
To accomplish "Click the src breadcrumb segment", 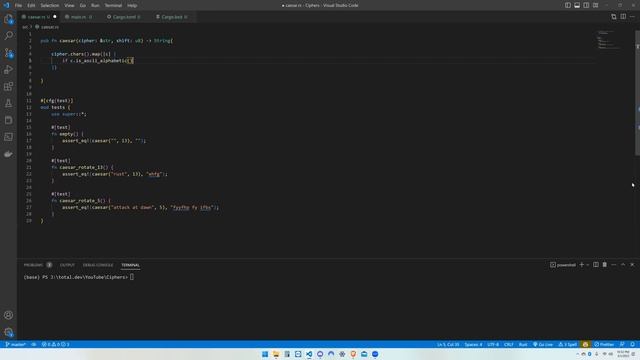I will pyautogui.click(x=25, y=27).
